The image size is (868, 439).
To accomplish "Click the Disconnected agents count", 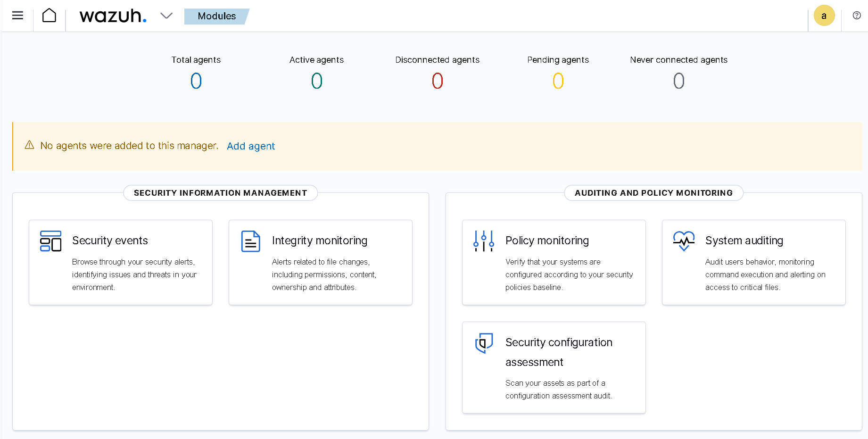I will [x=438, y=81].
